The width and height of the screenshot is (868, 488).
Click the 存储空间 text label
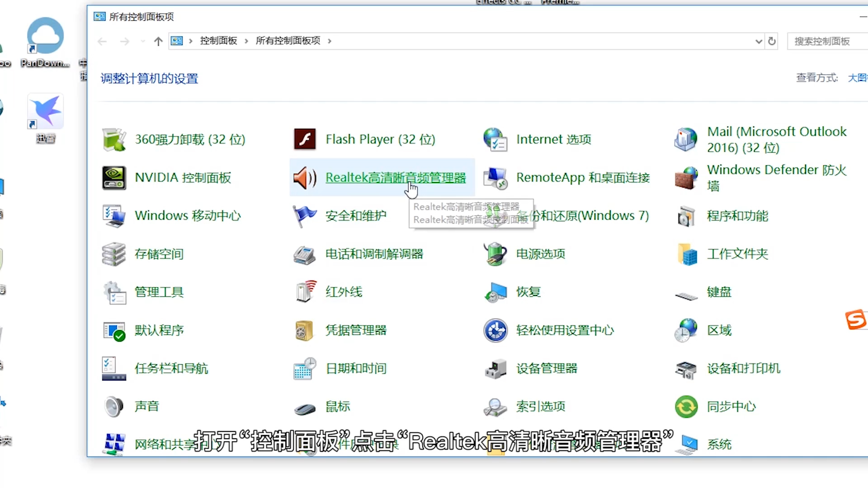coord(159,254)
